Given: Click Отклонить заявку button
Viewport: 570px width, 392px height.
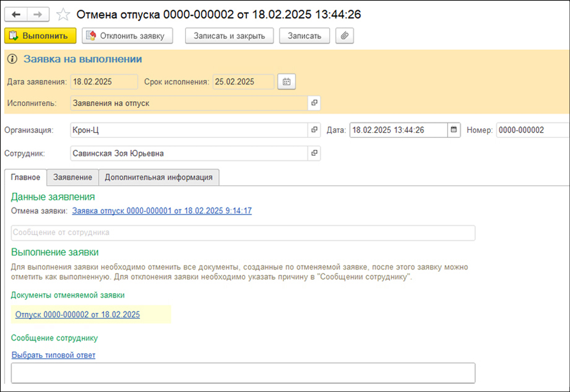Looking at the screenshot, I should 128,36.
